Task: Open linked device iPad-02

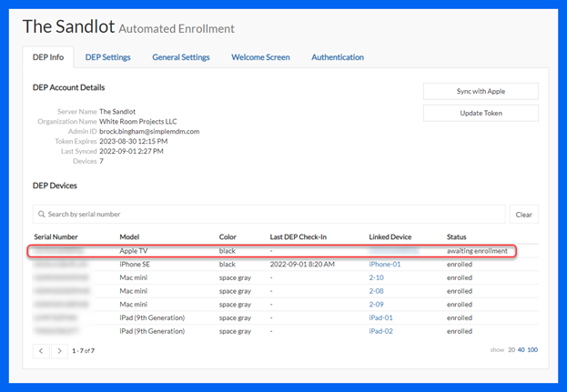Action: [380, 331]
